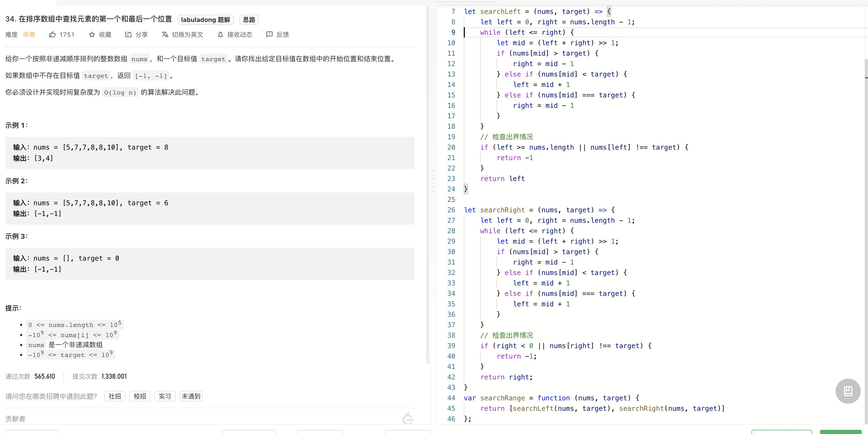Click the like count 1751
Viewport: 868px width, 434px height.
pos(67,34)
